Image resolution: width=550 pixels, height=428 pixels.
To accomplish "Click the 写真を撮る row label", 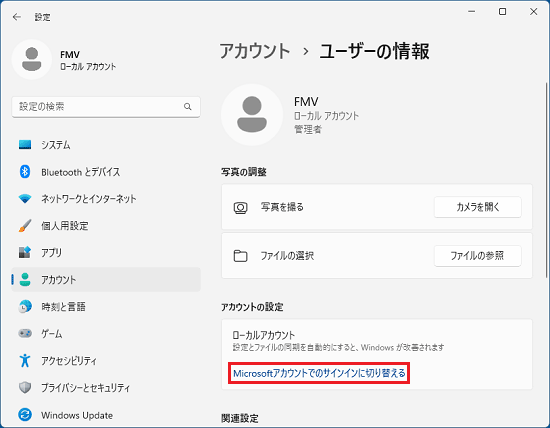I will (282, 207).
